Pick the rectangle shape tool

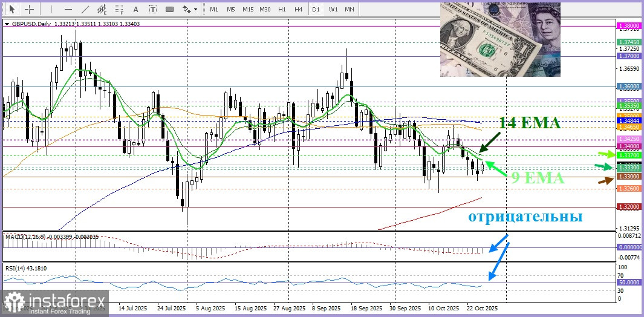click(x=170, y=9)
